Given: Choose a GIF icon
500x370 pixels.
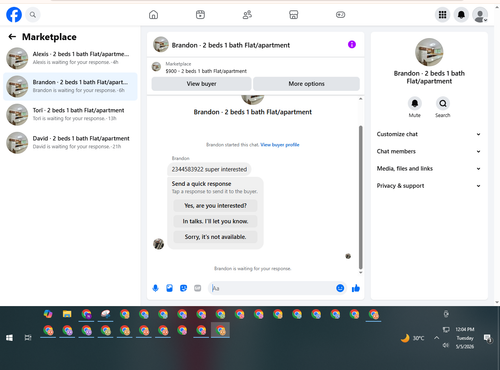Looking at the screenshot, I should click(x=198, y=288).
